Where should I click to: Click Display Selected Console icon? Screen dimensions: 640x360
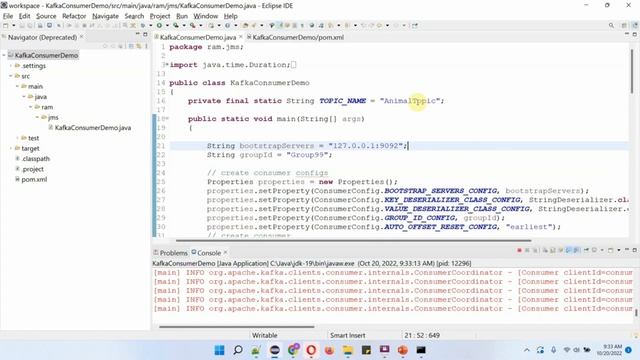pyautogui.click(x=594, y=250)
